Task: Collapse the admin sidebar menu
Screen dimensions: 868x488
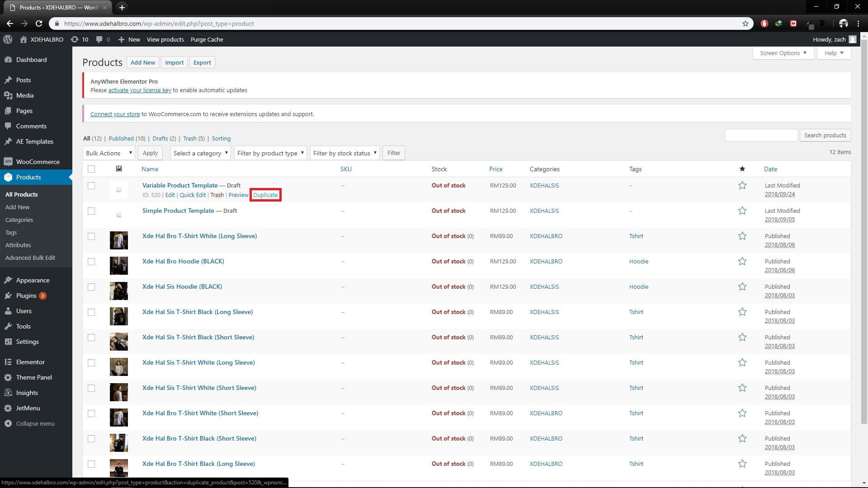Action: [36, 423]
